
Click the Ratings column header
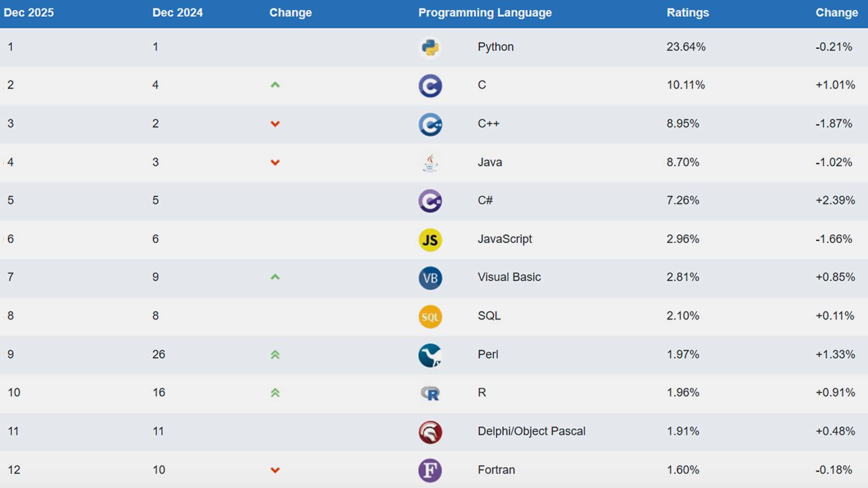click(688, 13)
